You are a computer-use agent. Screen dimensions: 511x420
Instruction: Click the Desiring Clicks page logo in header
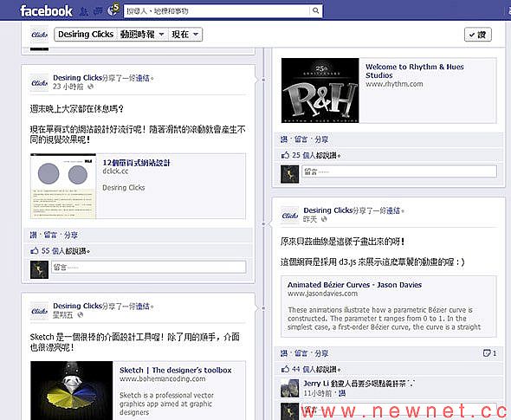40,35
